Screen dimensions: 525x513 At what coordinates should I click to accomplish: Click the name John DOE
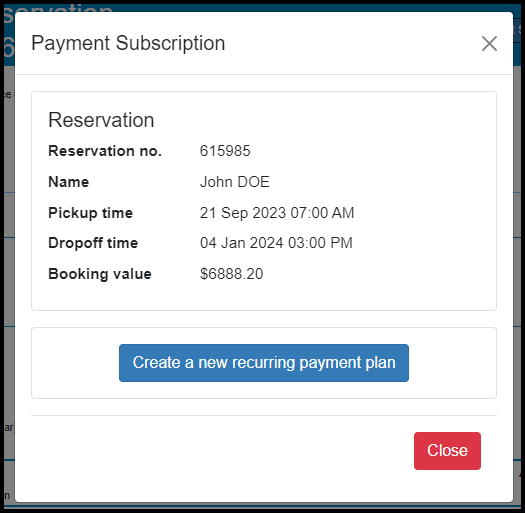click(235, 182)
